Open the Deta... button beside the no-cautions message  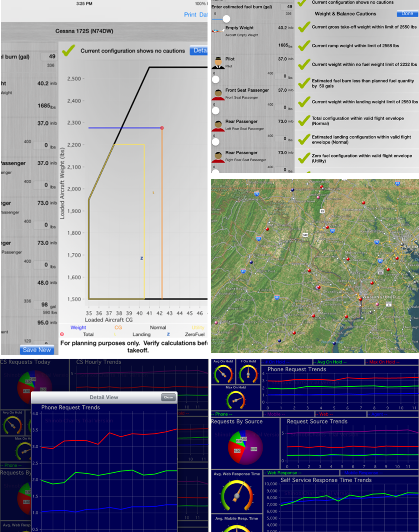coord(199,50)
